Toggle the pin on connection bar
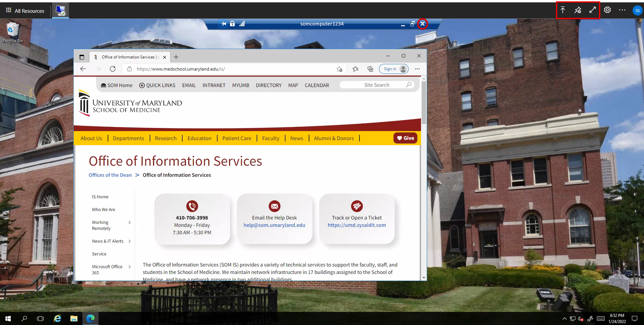This screenshot has width=644, height=325. pyautogui.click(x=223, y=24)
